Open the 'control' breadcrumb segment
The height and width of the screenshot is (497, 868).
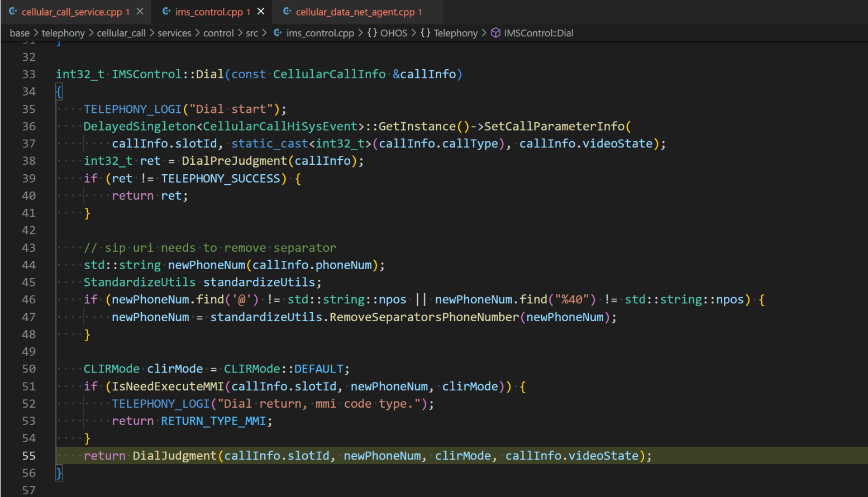pyautogui.click(x=218, y=33)
